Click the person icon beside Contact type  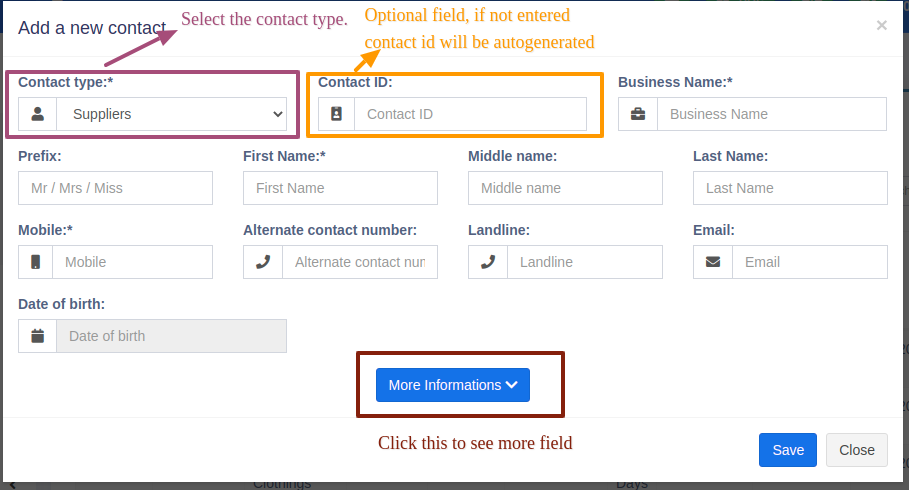tap(38, 114)
